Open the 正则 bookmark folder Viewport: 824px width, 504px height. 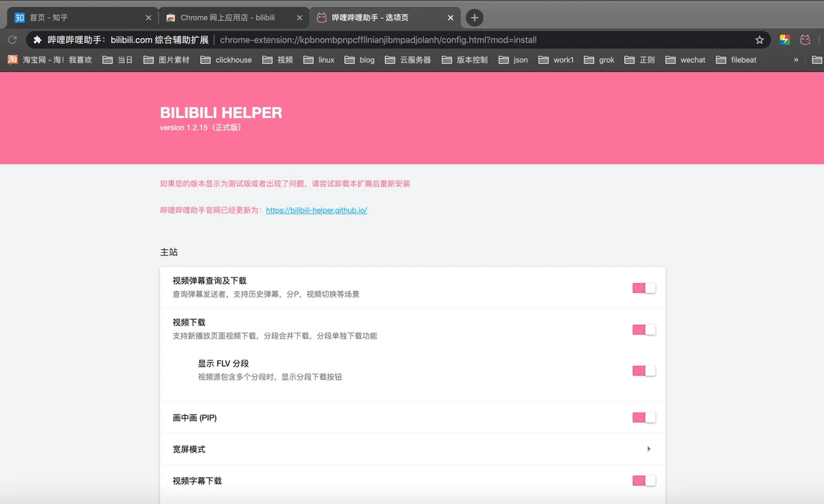[x=640, y=60]
